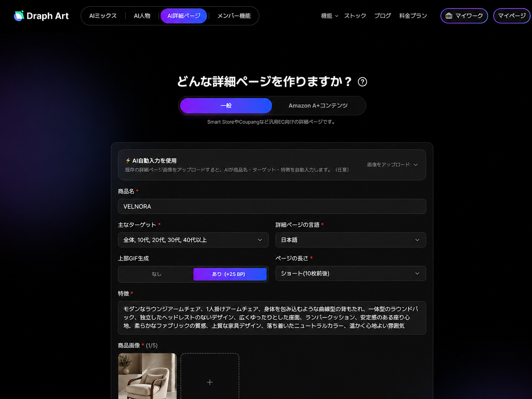Viewport: 532px width, 399px height.
Task: Select the uploaded armchair product thumbnail
Action: [147, 376]
